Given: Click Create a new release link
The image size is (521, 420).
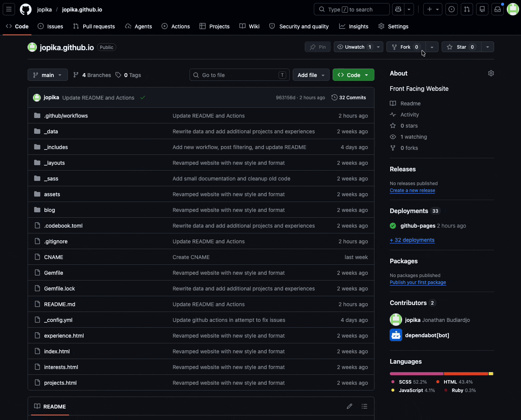Looking at the screenshot, I should [x=412, y=190].
